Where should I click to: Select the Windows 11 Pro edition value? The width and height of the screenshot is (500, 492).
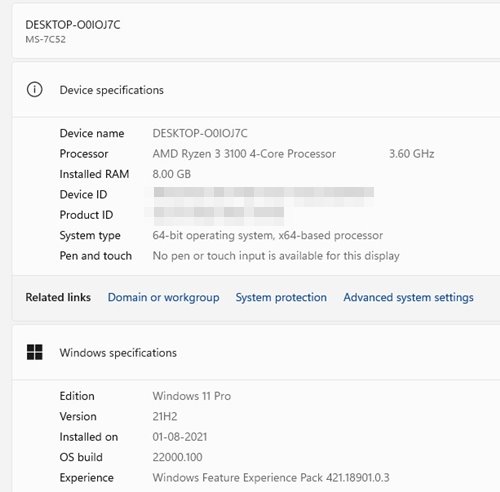click(x=192, y=396)
